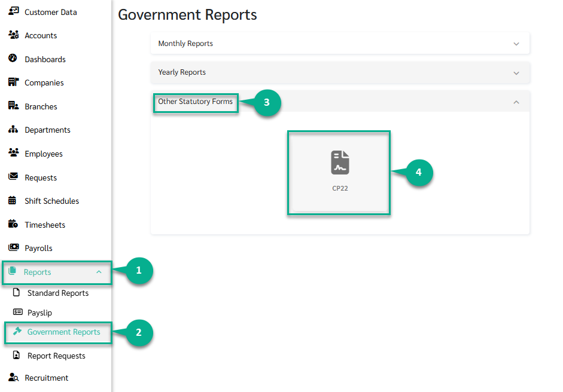This screenshot has width=563, height=392.
Task: Open Dashboards from sidebar
Action: (45, 59)
